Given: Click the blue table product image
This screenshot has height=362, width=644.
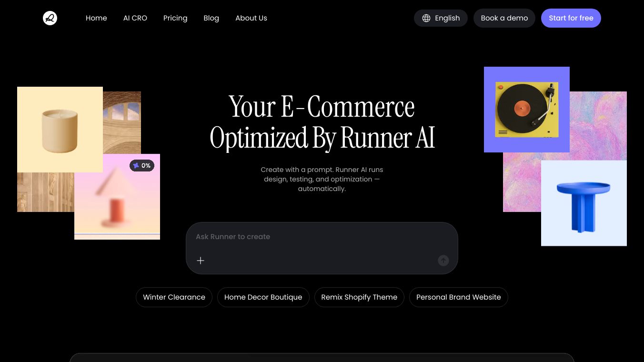Looking at the screenshot, I should click(x=584, y=202).
